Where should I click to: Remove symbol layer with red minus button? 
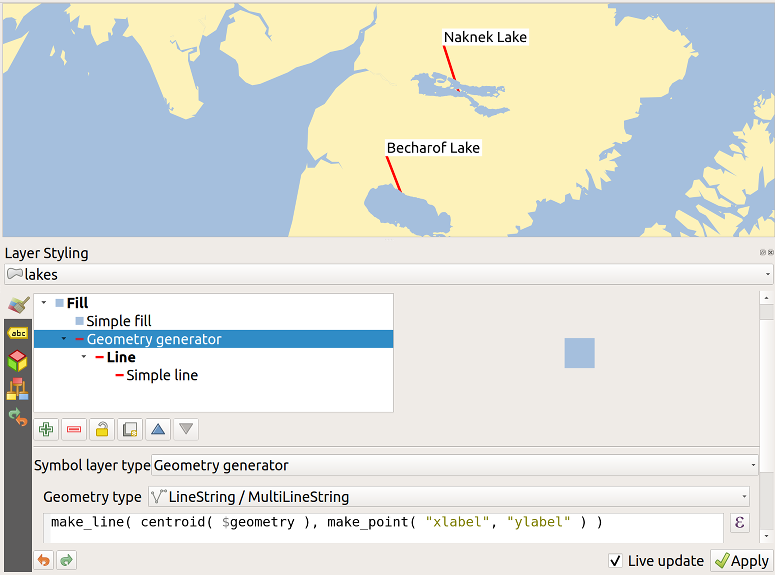[x=74, y=430]
